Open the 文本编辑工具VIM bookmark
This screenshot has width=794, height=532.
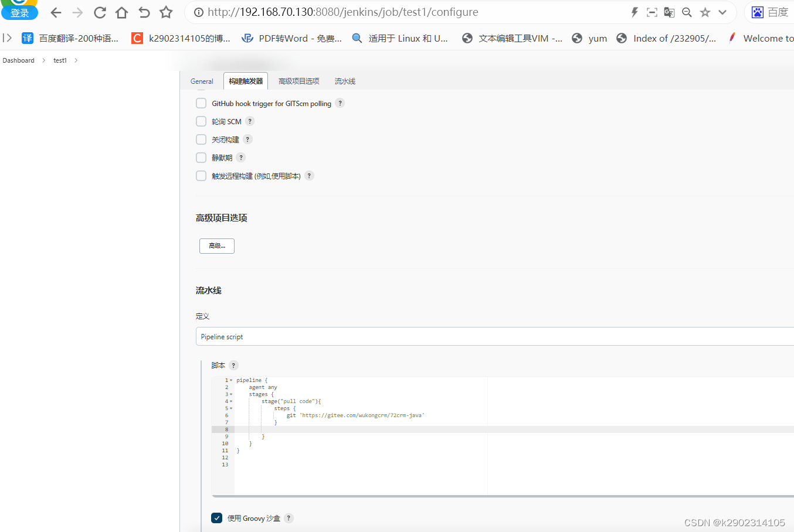click(x=512, y=38)
